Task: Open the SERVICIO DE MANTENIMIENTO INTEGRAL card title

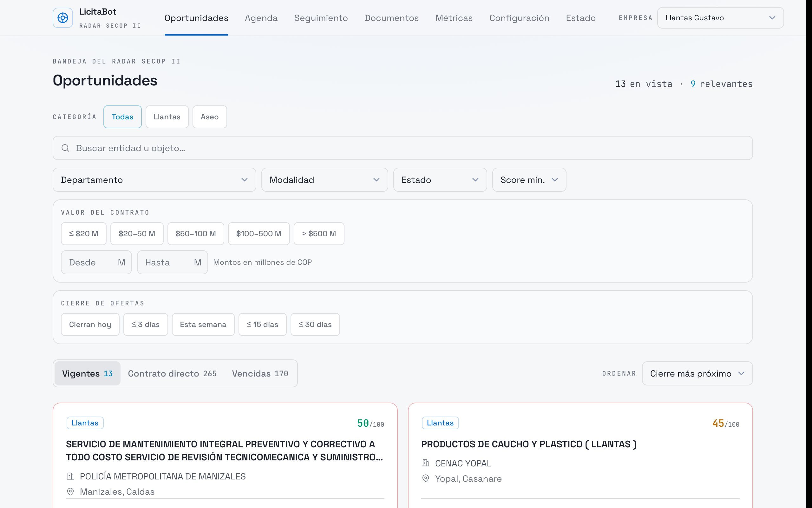Action: (225, 451)
